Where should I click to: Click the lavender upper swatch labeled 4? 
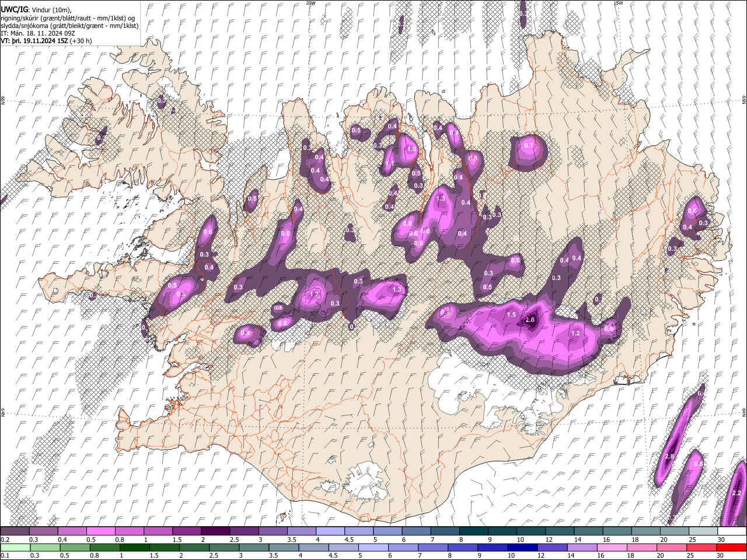[330, 531]
